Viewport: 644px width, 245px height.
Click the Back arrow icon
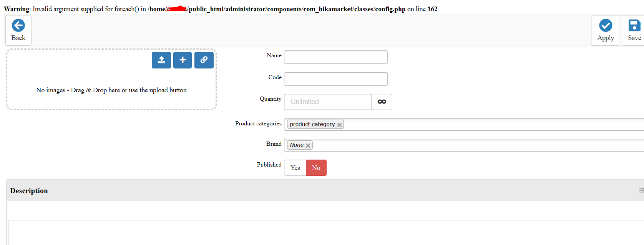[18, 26]
